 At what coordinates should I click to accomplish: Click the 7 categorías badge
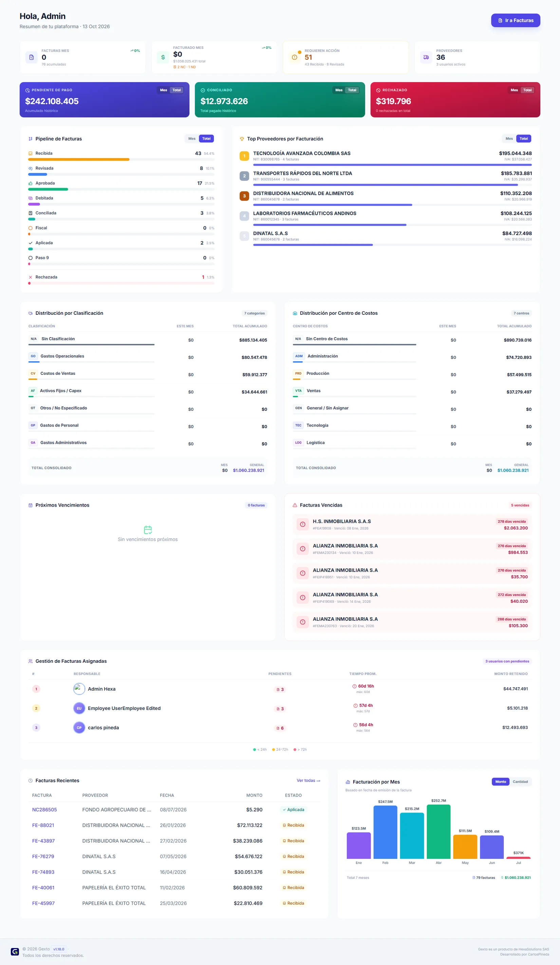[x=255, y=313]
